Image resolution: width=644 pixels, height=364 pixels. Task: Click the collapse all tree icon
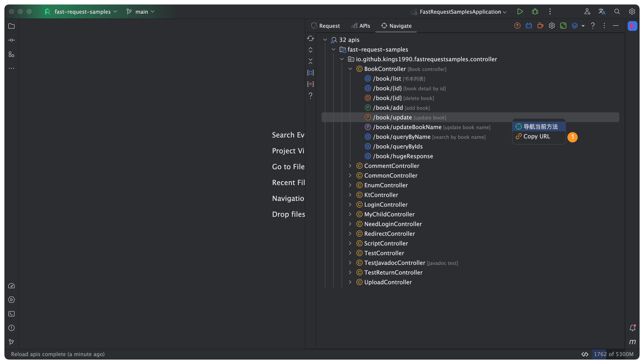pyautogui.click(x=310, y=61)
